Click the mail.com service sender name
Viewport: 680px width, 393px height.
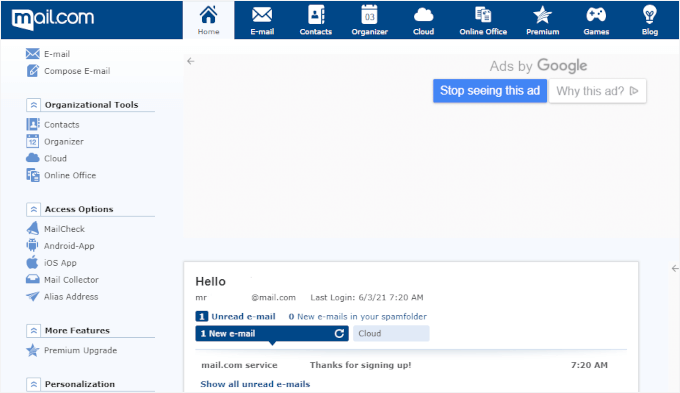(x=239, y=365)
